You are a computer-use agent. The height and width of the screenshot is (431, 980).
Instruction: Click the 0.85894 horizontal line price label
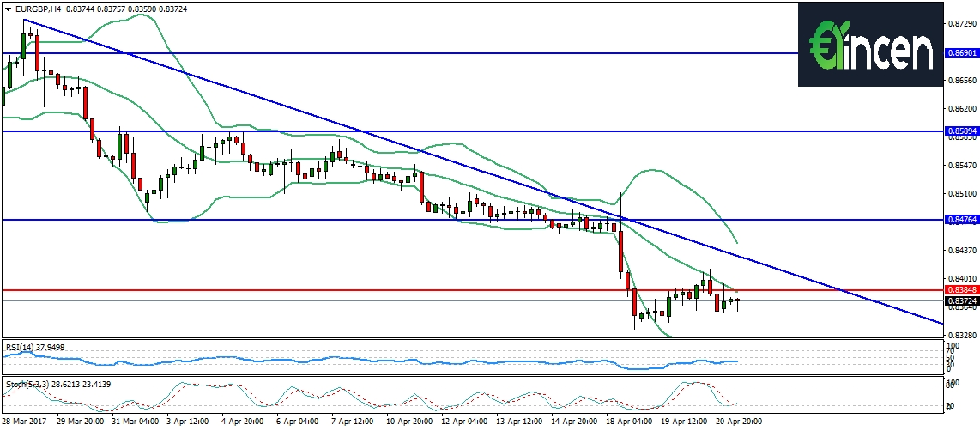961,131
